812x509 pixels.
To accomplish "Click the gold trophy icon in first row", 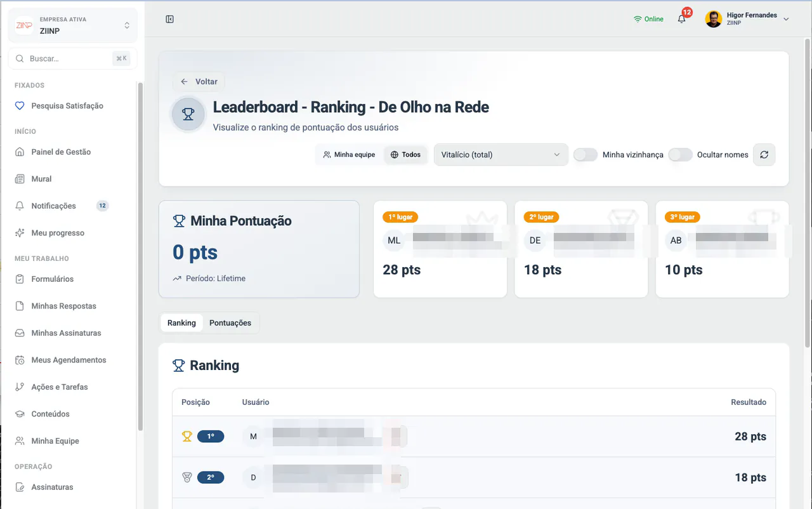I will 187,436.
